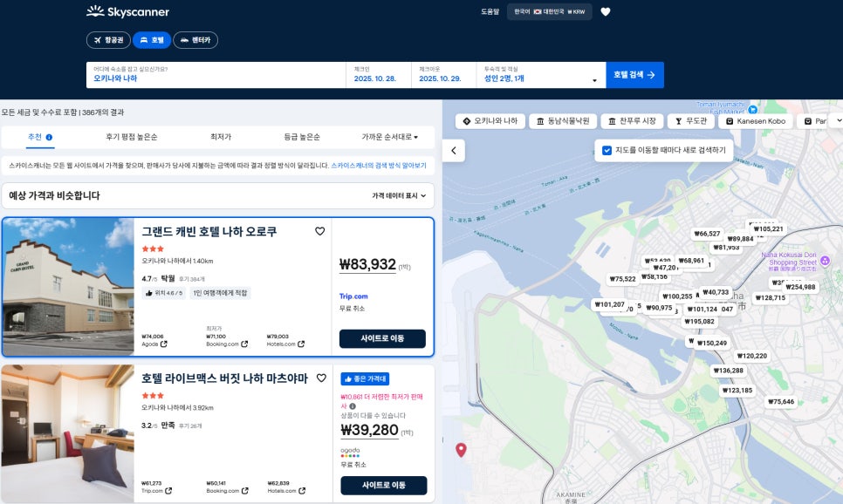This screenshot has height=504, width=843.
Task: Toggle 지도를 이동할 때마다 새로 검색하기 checkbox
Action: click(607, 151)
